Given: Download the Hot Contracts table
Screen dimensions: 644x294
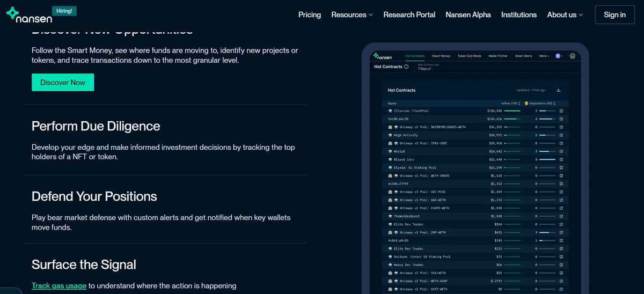Looking at the screenshot, I should coord(559,90).
